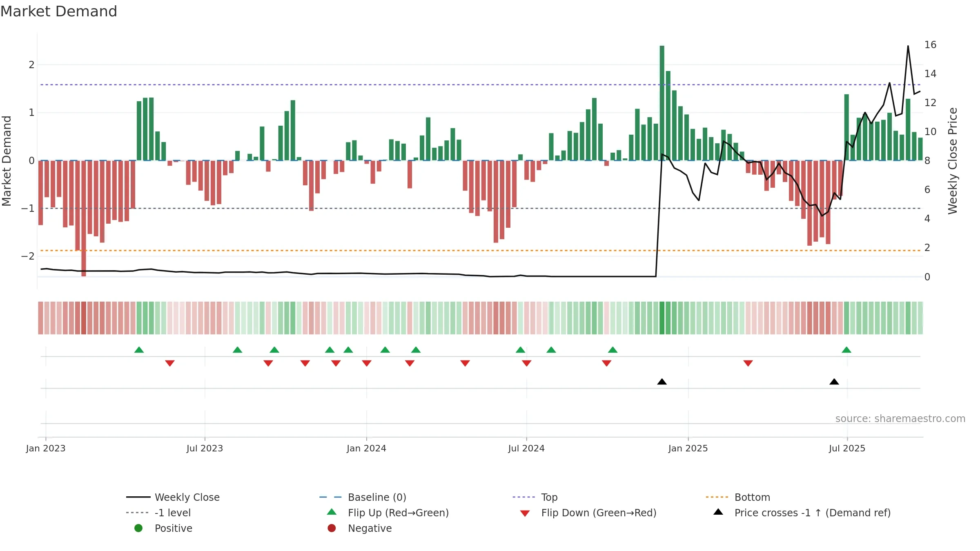Click the black triangle marker just before Jul 2025

pyautogui.click(x=834, y=382)
